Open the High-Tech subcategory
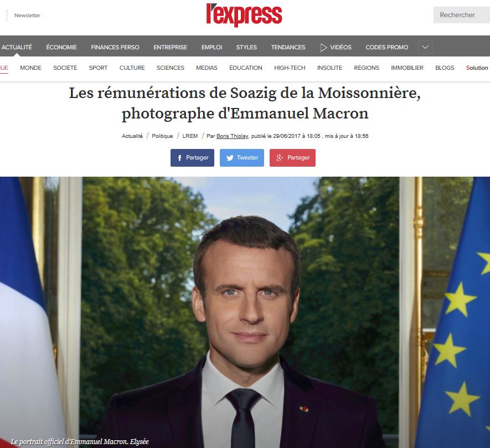Viewport: 490px width, 448px height. click(290, 68)
